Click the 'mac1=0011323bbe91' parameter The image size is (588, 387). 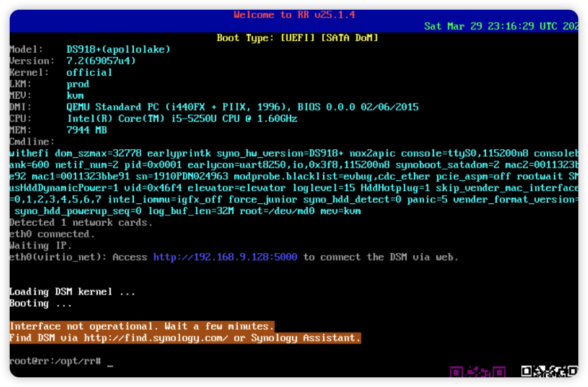tap(80, 177)
